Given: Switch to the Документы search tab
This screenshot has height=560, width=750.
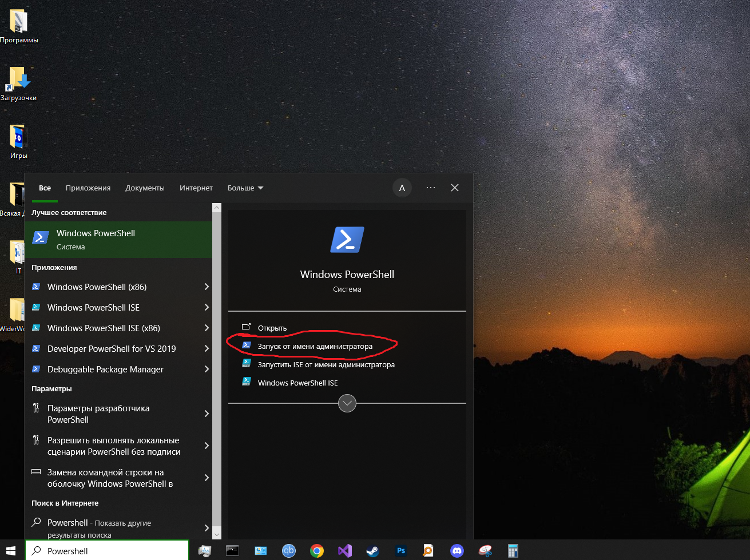Looking at the screenshot, I should pyautogui.click(x=145, y=188).
